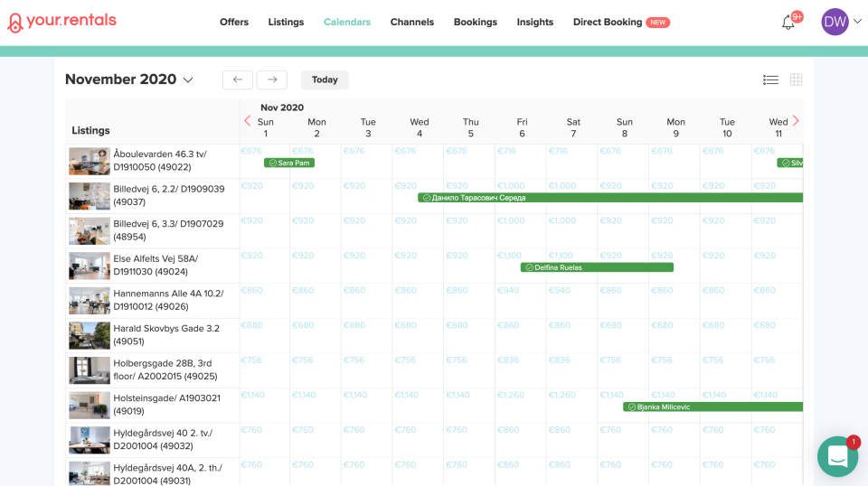Image resolution: width=868 pixels, height=486 pixels.
Task: Open Else Alfelts Vej 58A thumbnail
Action: (90, 266)
